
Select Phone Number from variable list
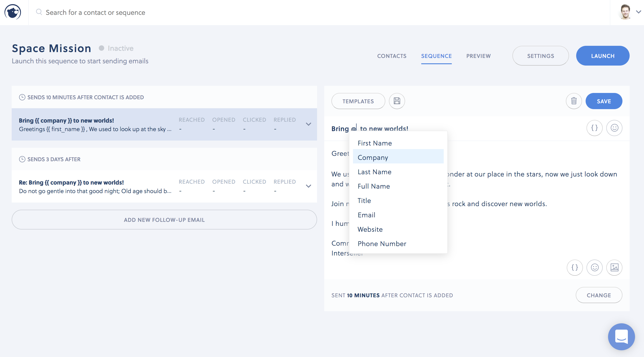[382, 243]
